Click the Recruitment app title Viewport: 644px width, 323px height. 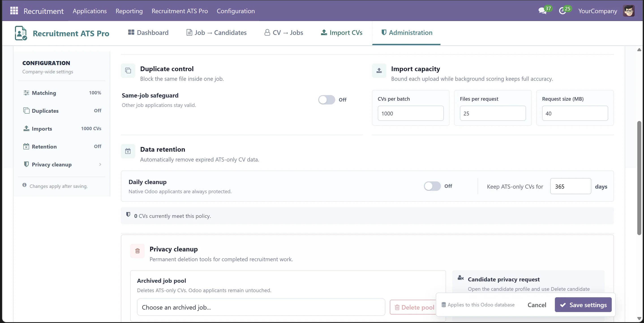coord(43,11)
